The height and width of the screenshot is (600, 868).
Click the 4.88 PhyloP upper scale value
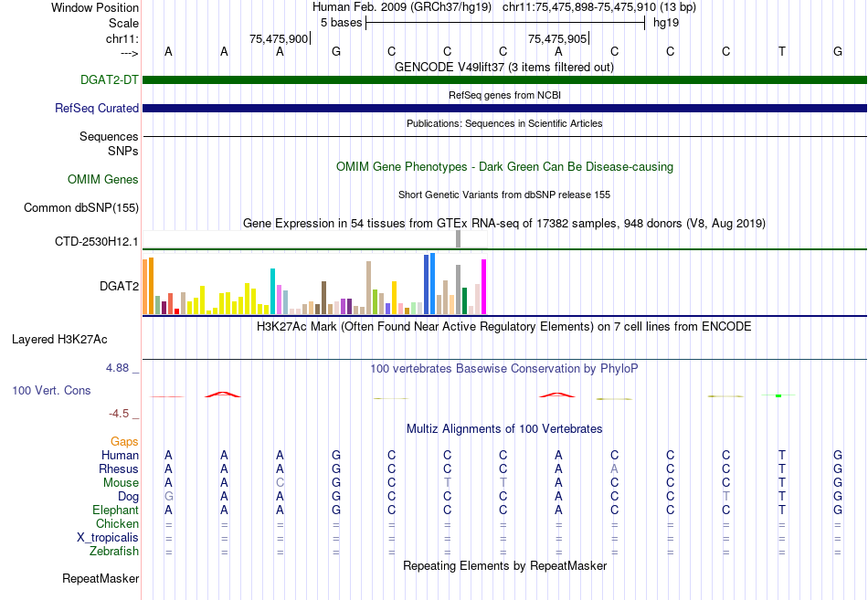[x=117, y=368]
